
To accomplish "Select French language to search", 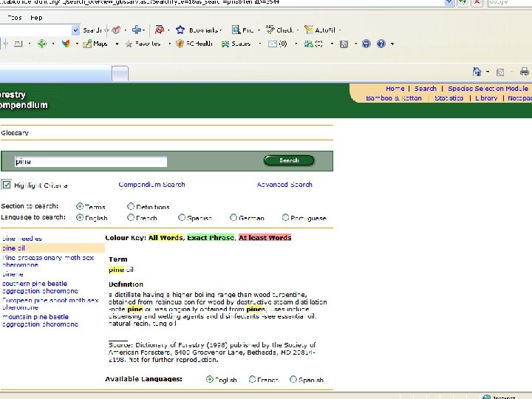I will [131, 217].
